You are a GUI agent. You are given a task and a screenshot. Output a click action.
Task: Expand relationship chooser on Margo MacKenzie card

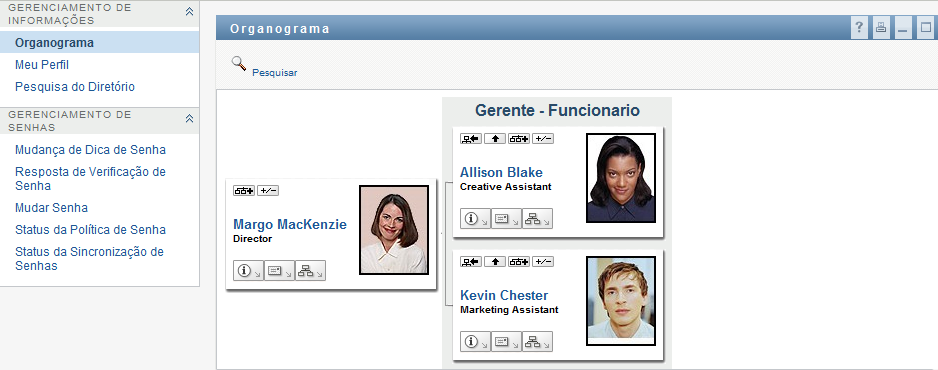(x=244, y=191)
